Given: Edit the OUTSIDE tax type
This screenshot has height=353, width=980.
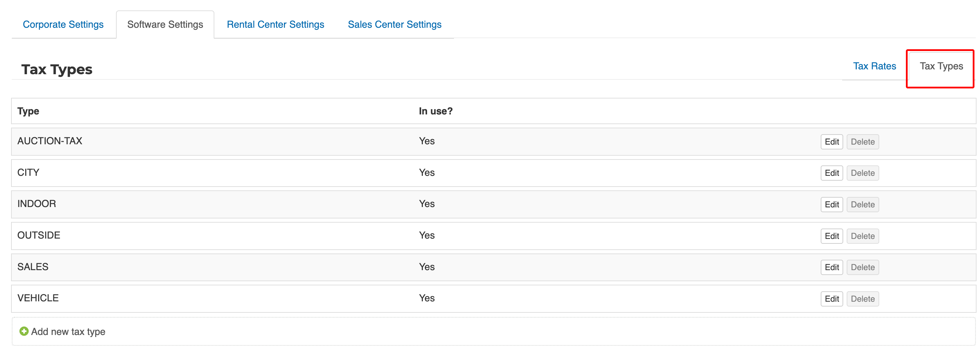Looking at the screenshot, I should [832, 236].
